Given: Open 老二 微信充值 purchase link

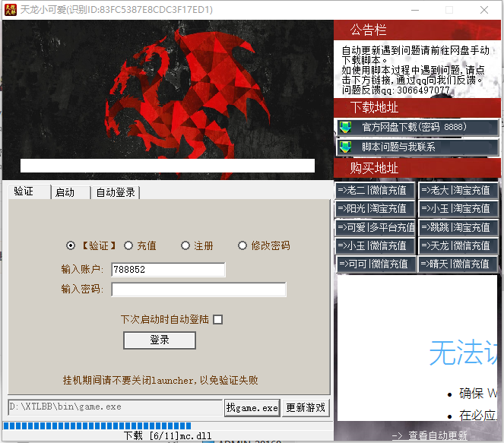Looking at the screenshot, I should pos(376,190).
